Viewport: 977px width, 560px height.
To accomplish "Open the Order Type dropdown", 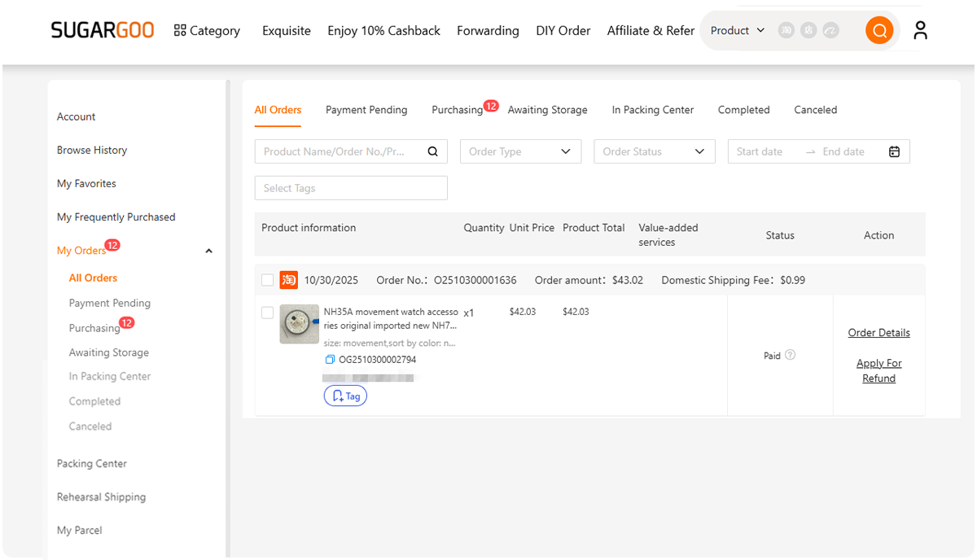I will [520, 151].
